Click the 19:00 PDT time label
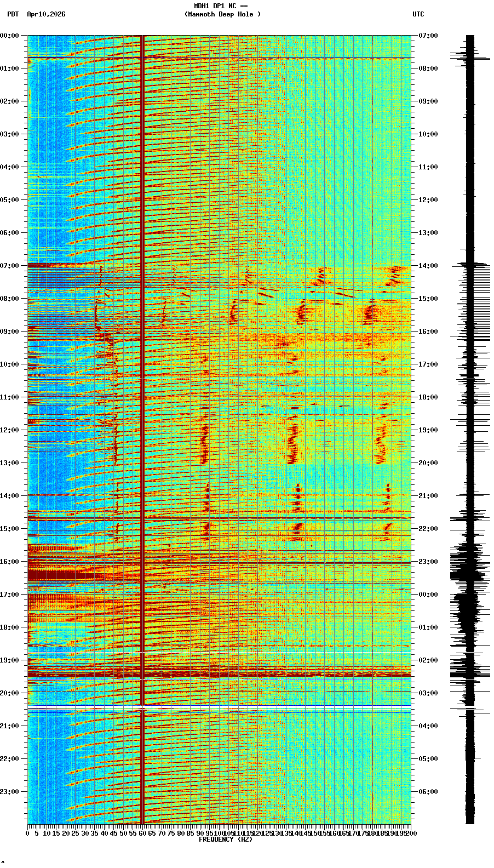Viewport: 494px width, 868px height. coord(10,660)
